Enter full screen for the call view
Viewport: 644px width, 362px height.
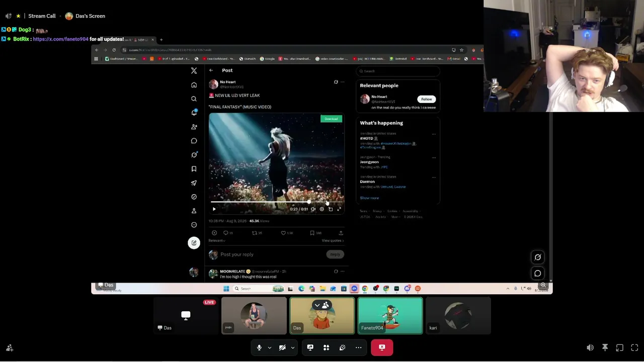coord(634,347)
